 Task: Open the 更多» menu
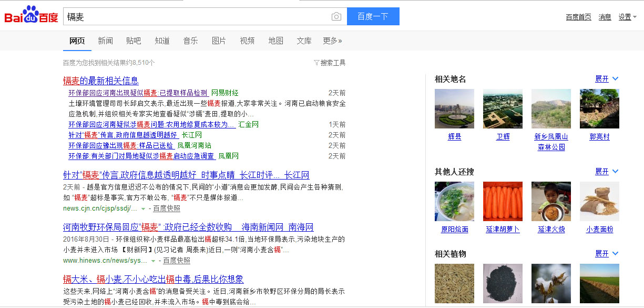click(x=332, y=41)
